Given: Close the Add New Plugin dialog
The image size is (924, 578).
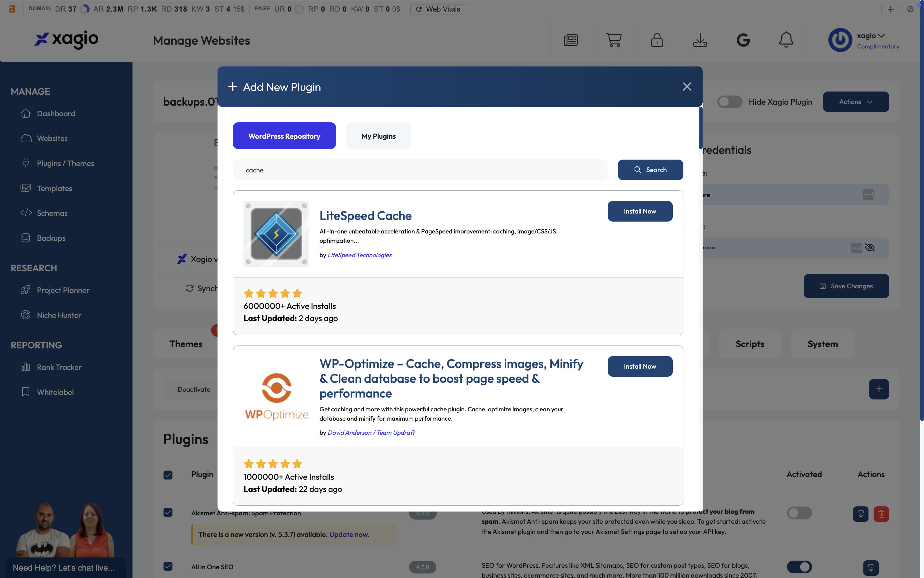Looking at the screenshot, I should point(687,87).
